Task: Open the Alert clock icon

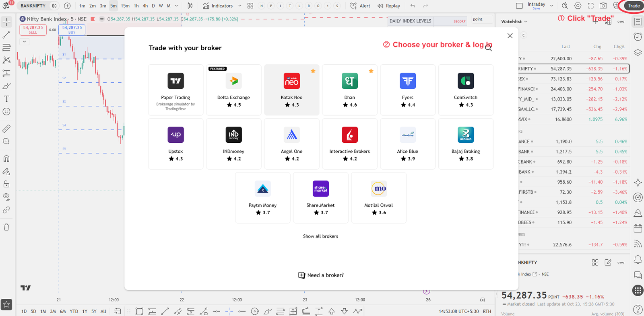Action: tap(353, 6)
